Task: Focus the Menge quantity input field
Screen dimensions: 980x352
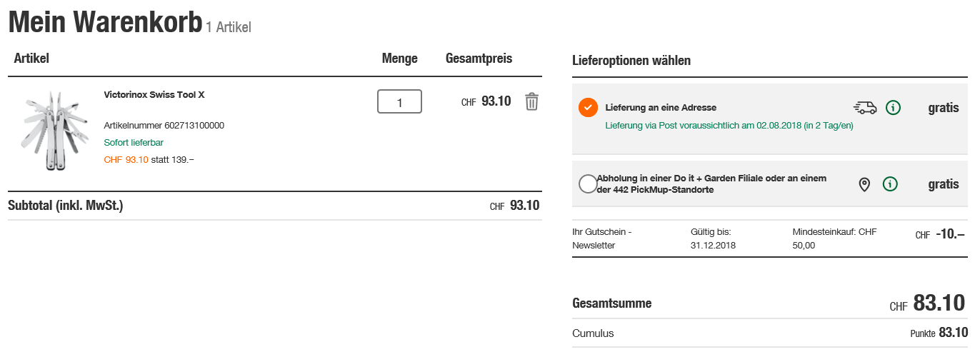Action: [399, 102]
